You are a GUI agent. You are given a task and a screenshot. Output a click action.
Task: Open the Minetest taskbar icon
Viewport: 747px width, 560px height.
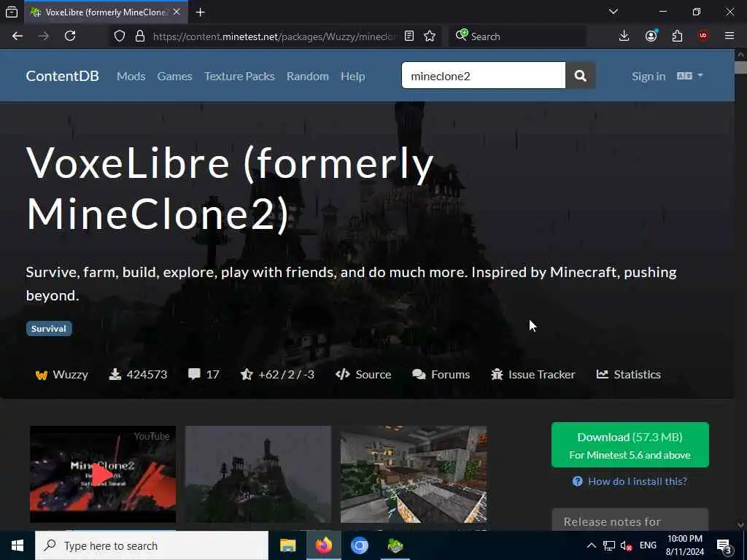tap(395, 545)
